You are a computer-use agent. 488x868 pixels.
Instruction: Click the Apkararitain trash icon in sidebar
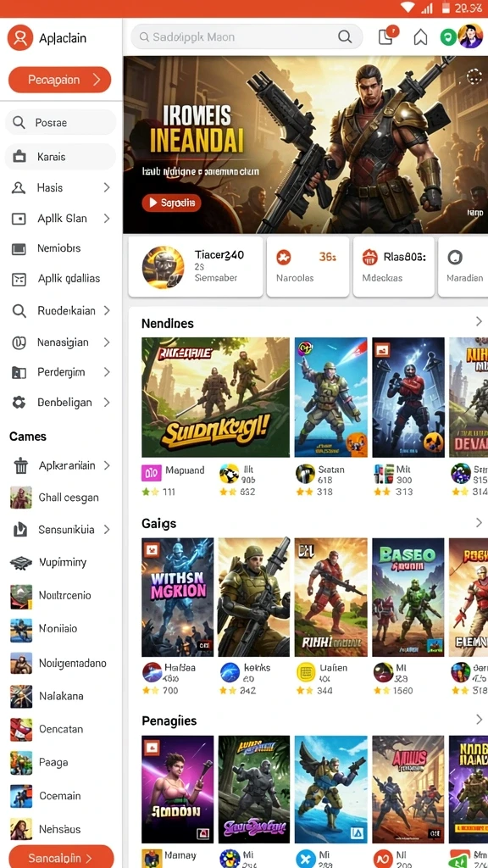tap(20, 466)
